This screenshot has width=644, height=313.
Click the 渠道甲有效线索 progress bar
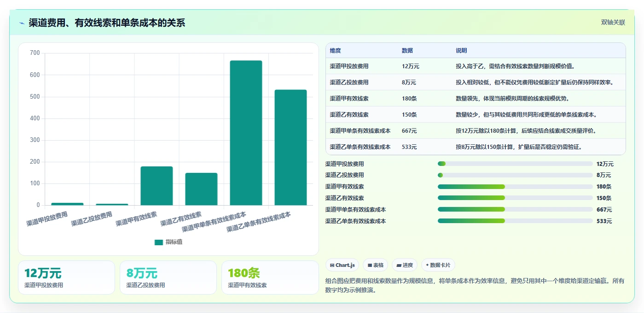coord(515,187)
